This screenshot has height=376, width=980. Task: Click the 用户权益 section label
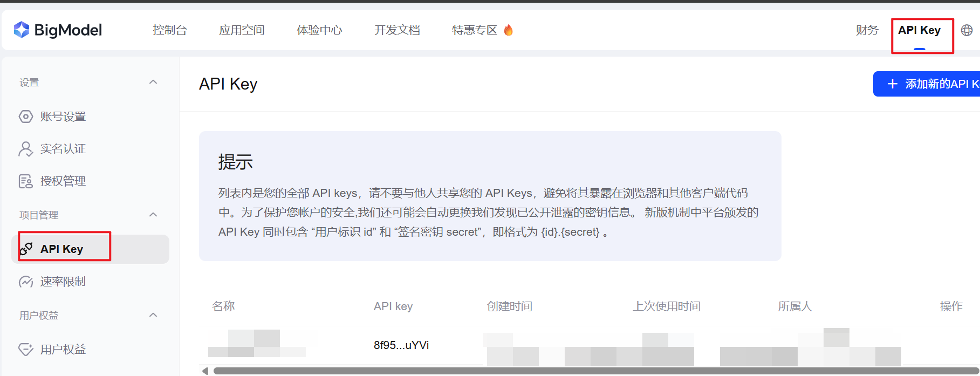(x=39, y=315)
